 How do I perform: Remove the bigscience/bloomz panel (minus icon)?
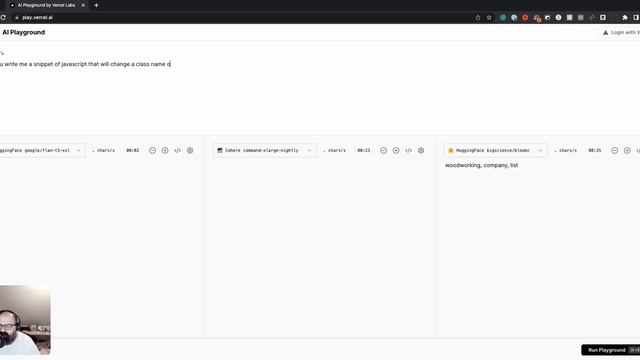[614, 151]
